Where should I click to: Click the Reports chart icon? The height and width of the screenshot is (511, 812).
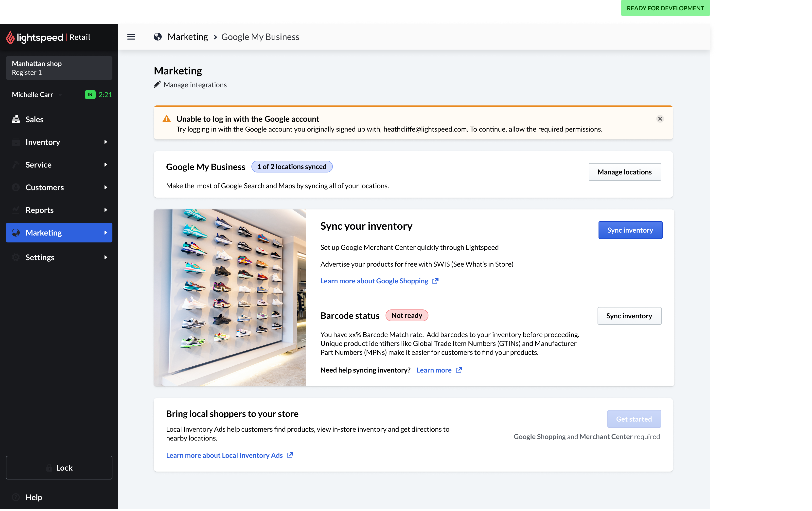[16, 210]
